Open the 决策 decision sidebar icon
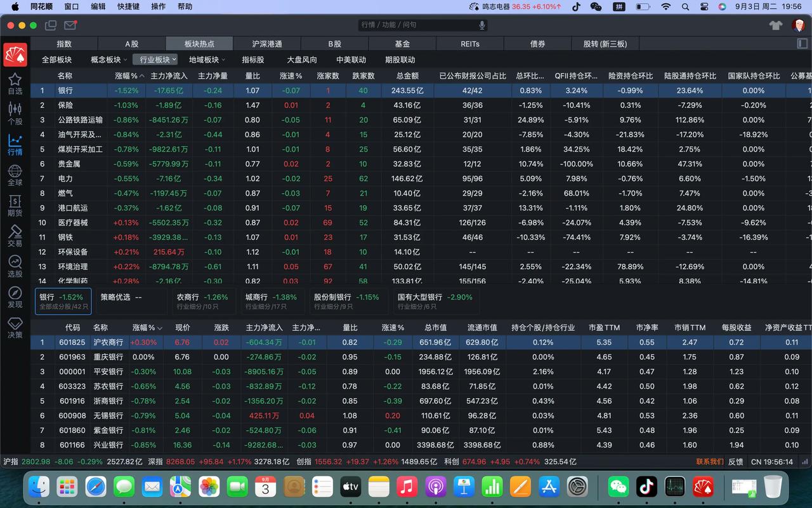The width and height of the screenshot is (812, 508). (x=14, y=325)
